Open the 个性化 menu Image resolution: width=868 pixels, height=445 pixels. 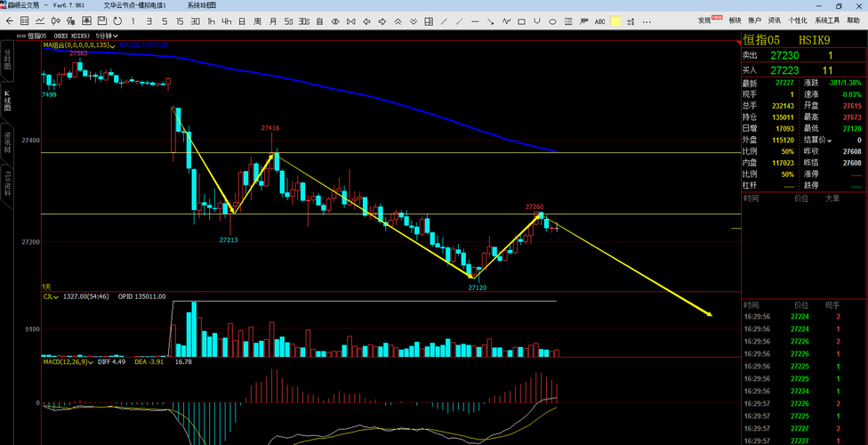tap(798, 20)
